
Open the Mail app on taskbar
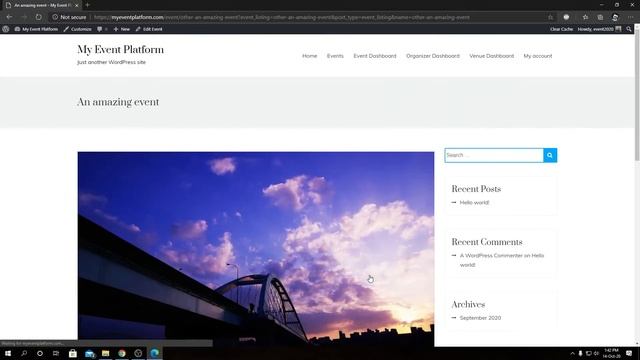pos(89,353)
